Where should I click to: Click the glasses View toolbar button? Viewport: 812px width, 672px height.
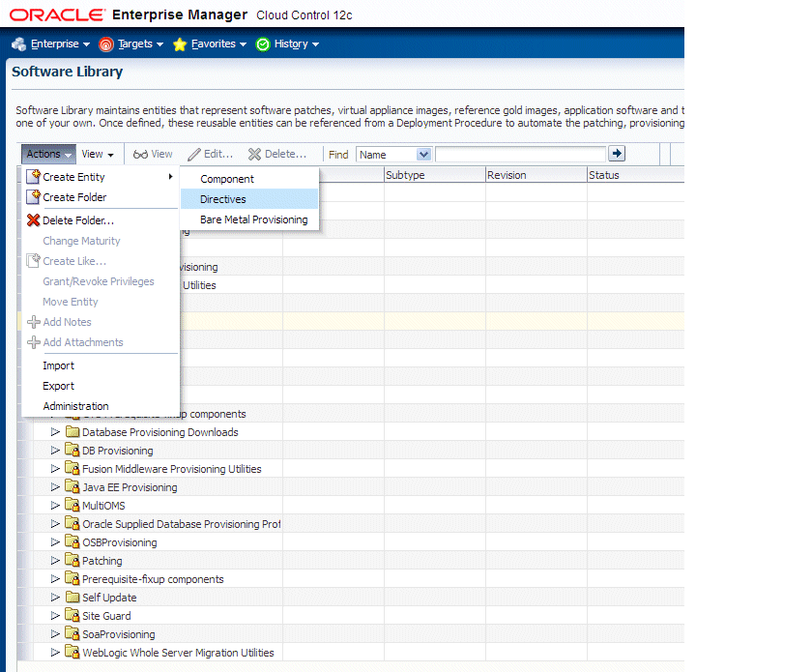tap(153, 154)
